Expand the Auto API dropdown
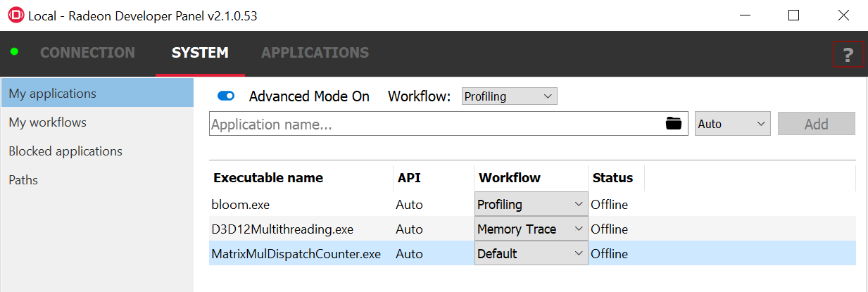This screenshot has width=868, height=292. point(732,124)
